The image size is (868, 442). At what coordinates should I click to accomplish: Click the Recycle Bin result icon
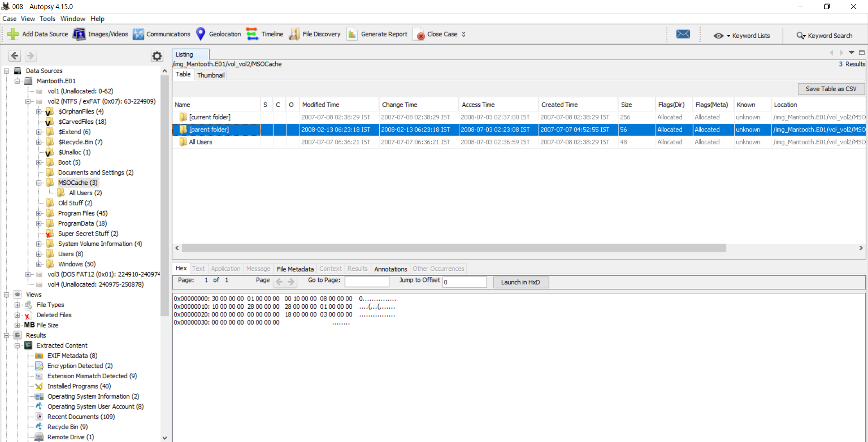point(39,427)
